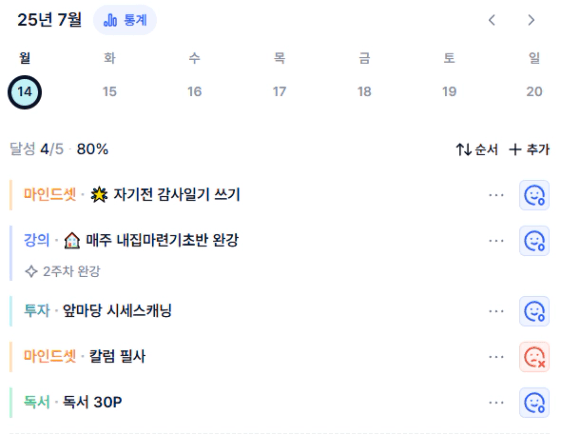Toggle smiley status for 독서 30P
The image size is (561, 435).
(534, 402)
